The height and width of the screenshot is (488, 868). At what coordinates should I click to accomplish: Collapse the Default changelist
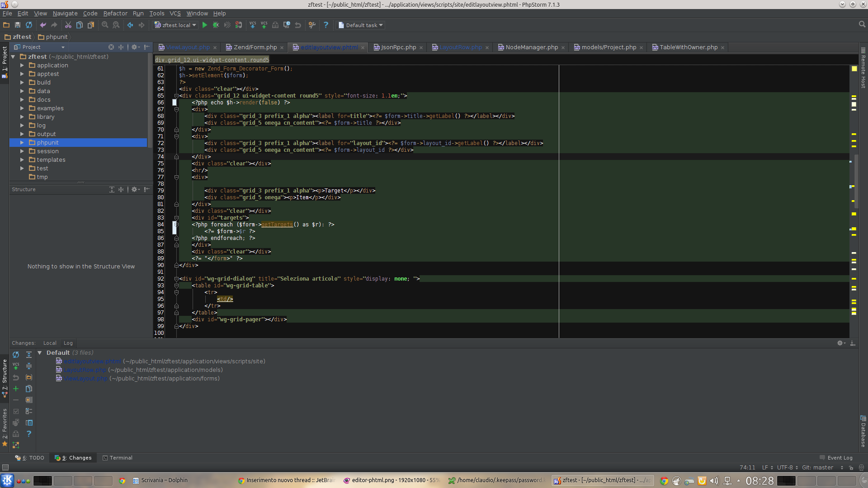(x=40, y=352)
